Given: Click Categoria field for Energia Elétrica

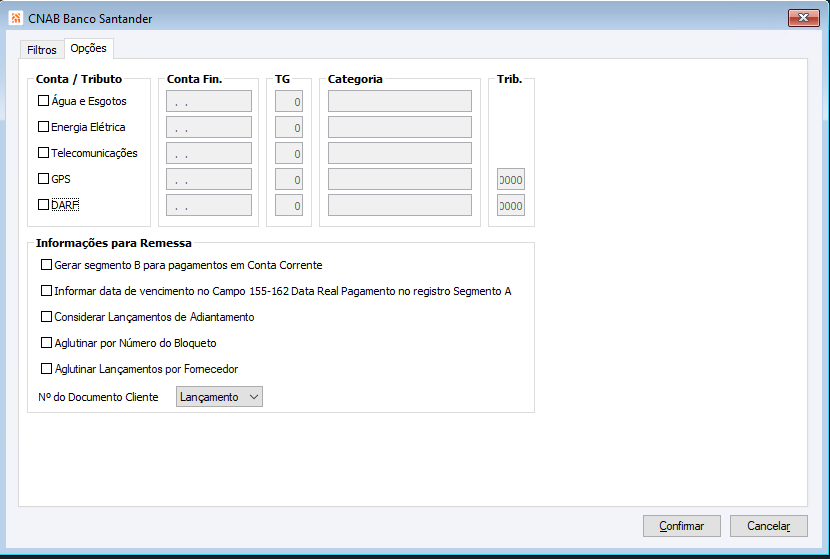Looking at the screenshot, I should coord(400,127).
